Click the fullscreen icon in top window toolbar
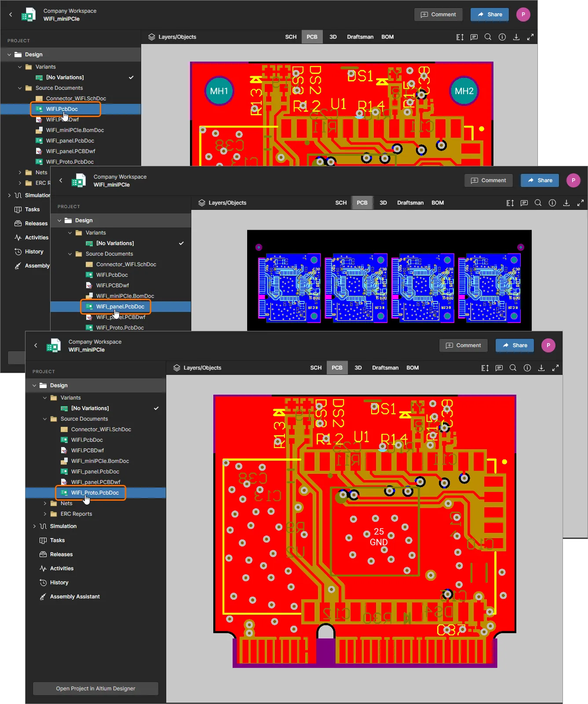Screen dimensions: 588x704 (530, 37)
